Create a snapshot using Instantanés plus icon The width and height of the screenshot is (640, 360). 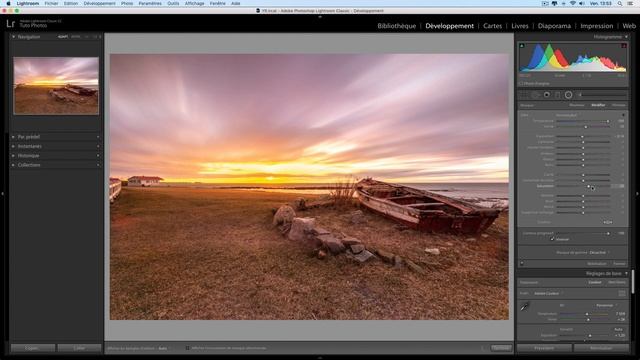98,146
